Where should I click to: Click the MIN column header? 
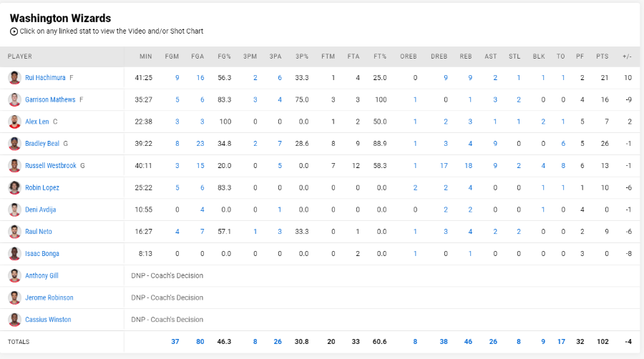pyautogui.click(x=145, y=56)
